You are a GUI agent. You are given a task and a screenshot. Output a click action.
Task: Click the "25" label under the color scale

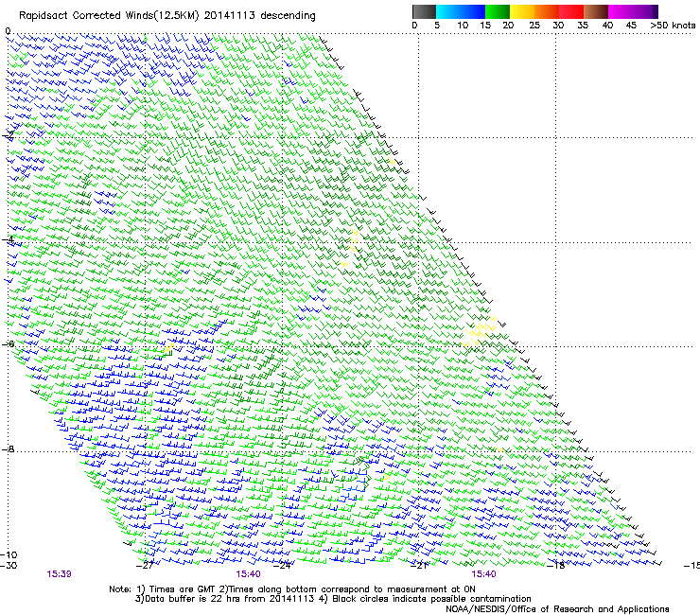(534, 26)
